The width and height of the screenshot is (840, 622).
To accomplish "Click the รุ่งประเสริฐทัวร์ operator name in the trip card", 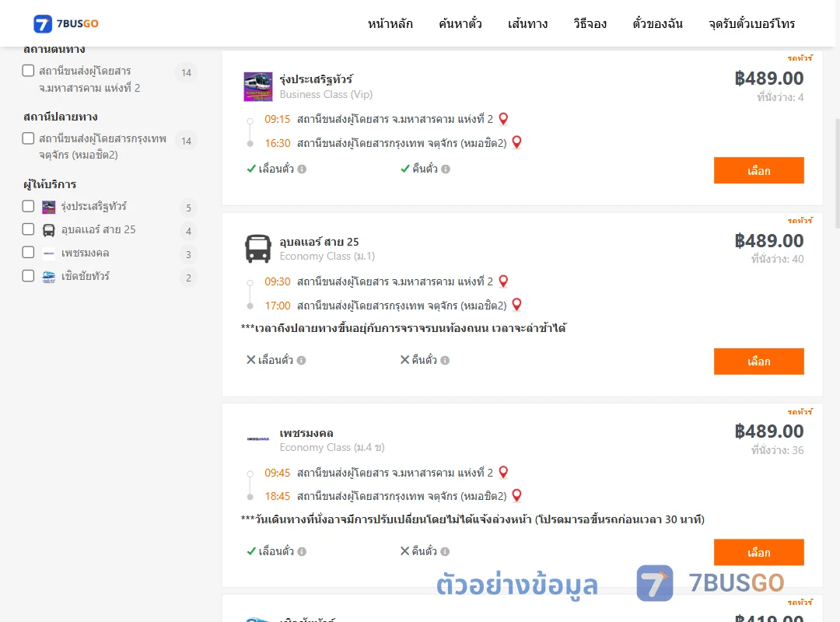I will coord(316,79).
